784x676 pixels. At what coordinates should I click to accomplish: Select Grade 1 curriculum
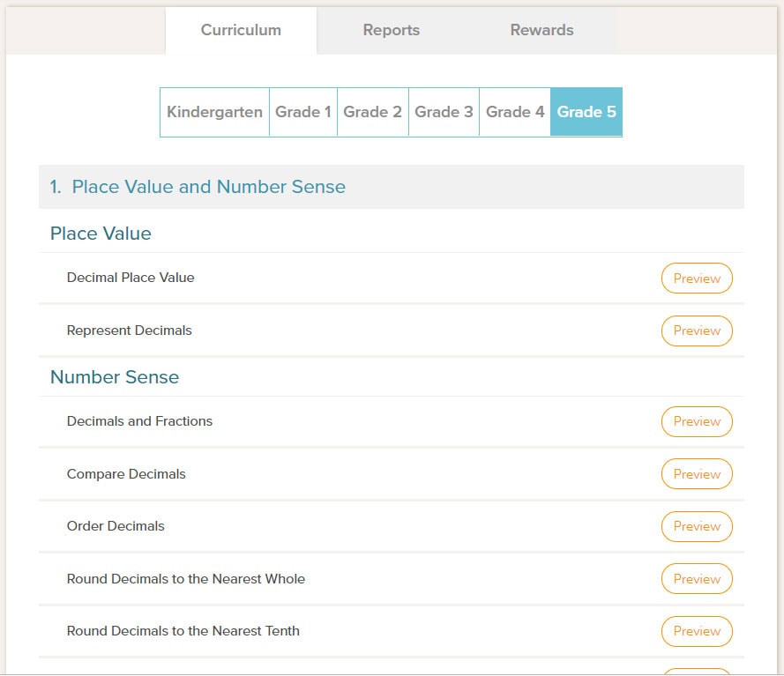coord(302,112)
